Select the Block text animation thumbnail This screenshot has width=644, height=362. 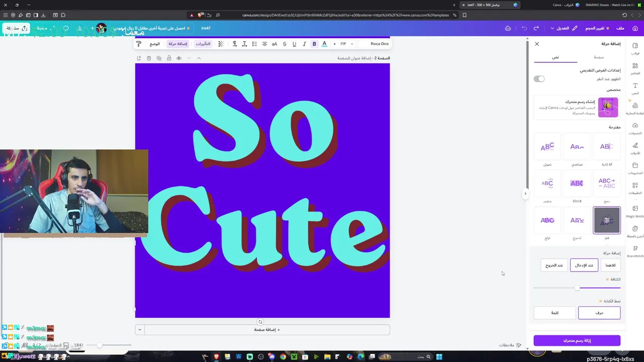tap(577, 184)
